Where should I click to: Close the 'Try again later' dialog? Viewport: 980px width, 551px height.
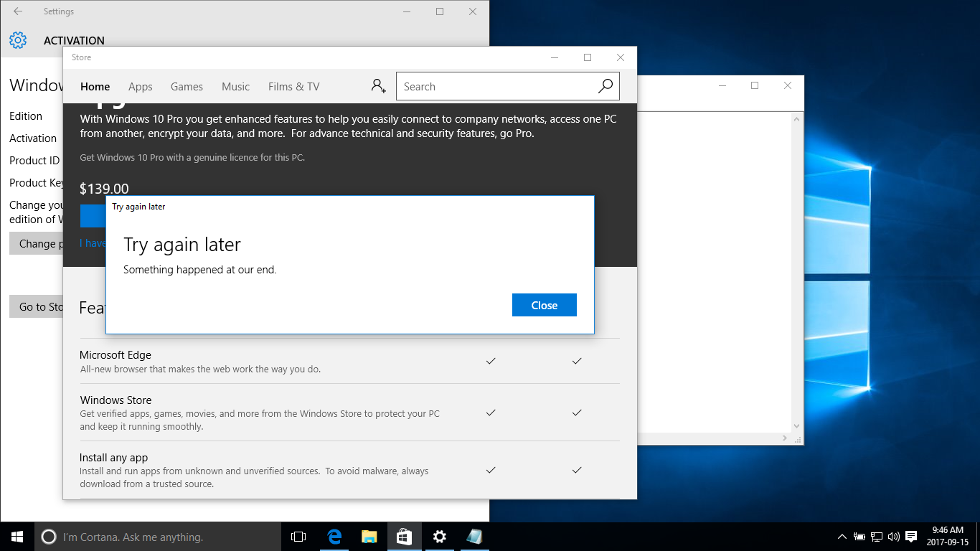(544, 305)
